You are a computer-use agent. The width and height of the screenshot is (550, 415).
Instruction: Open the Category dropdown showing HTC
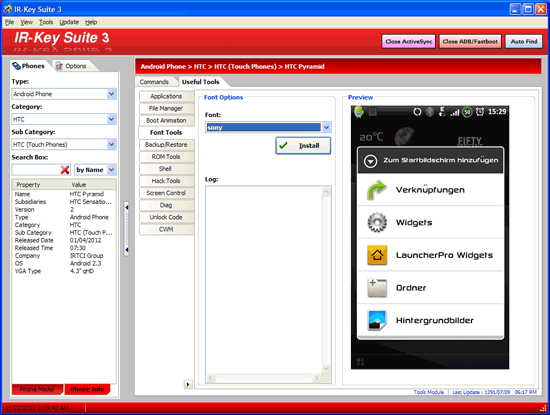tap(111, 119)
